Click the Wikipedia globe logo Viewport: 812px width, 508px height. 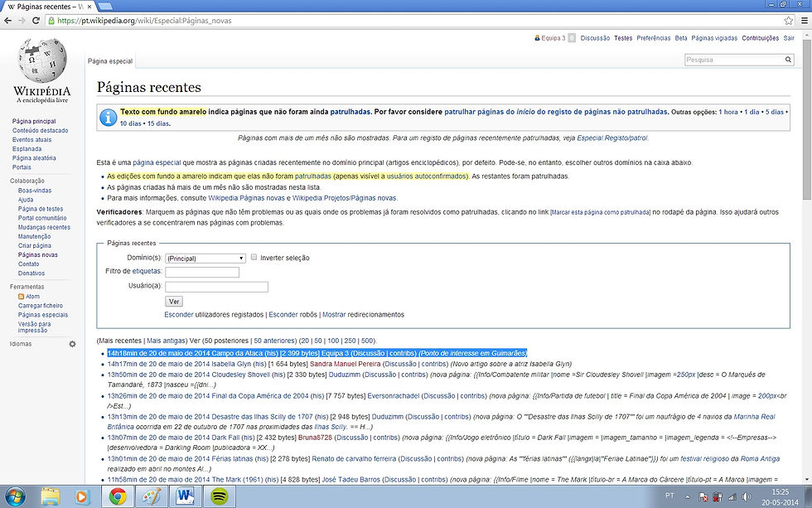(x=42, y=60)
